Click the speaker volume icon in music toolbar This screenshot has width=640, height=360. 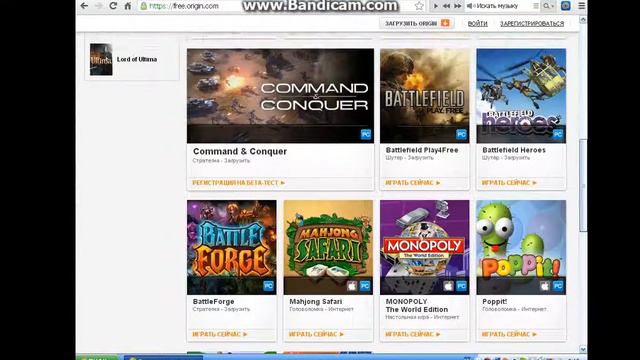click(470, 6)
